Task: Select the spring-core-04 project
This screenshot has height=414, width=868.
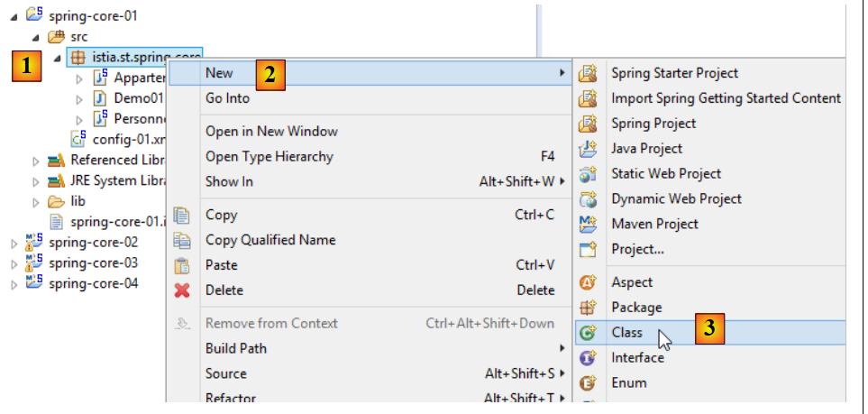Action: 93,283
